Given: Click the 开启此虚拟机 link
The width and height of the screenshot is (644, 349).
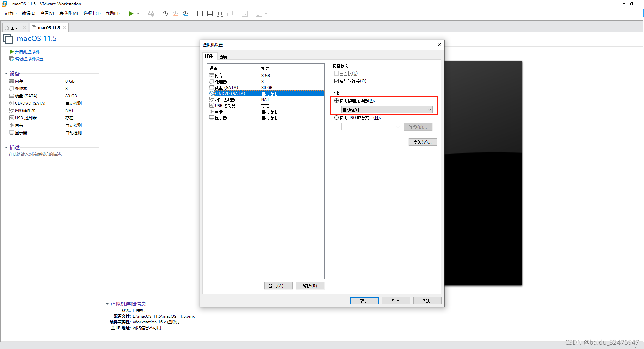Looking at the screenshot, I should [27, 52].
